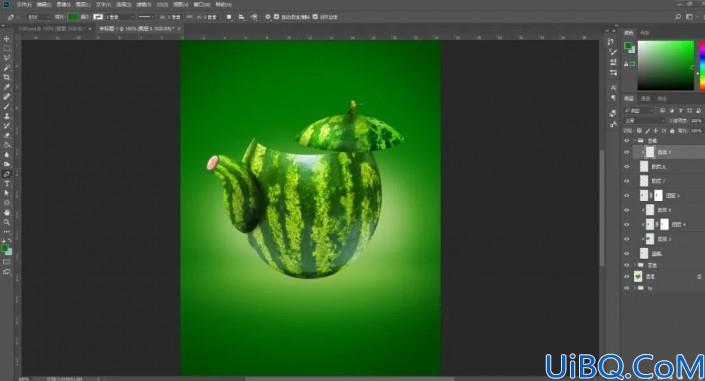This screenshot has width=705, height=381.
Task: Select the layer thumbnail with watermelon image
Action: tap(638, 277)
